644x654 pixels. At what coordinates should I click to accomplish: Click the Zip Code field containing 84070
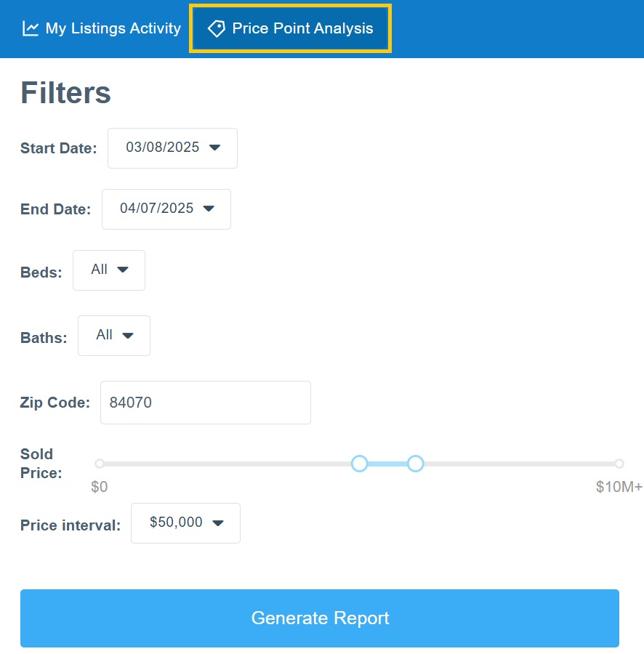(205, 403)
